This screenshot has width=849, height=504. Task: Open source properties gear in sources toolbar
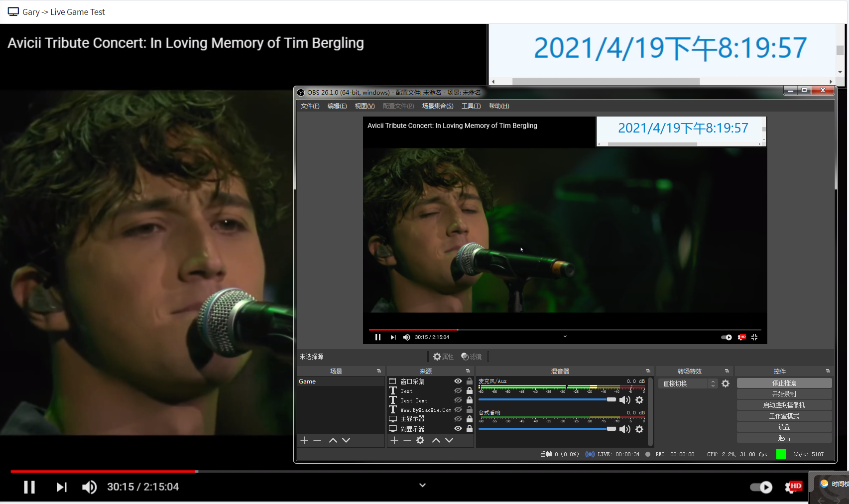tap(420, 440)
